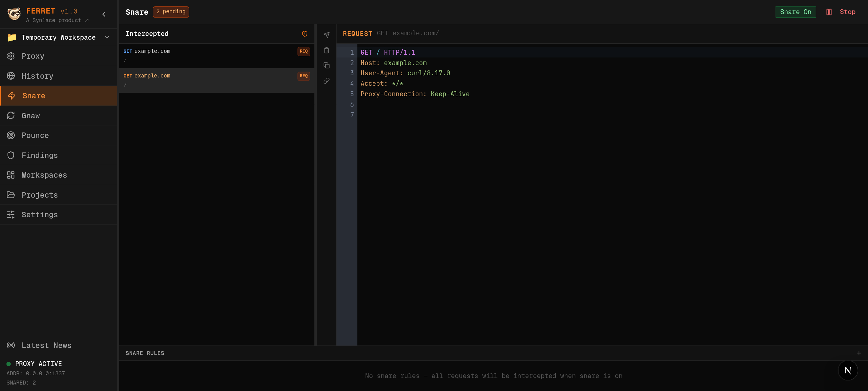Click the 'SNARED: 2' status text
Image resolution: width=868 pixels, height=391 pixels.
point(21,383)
